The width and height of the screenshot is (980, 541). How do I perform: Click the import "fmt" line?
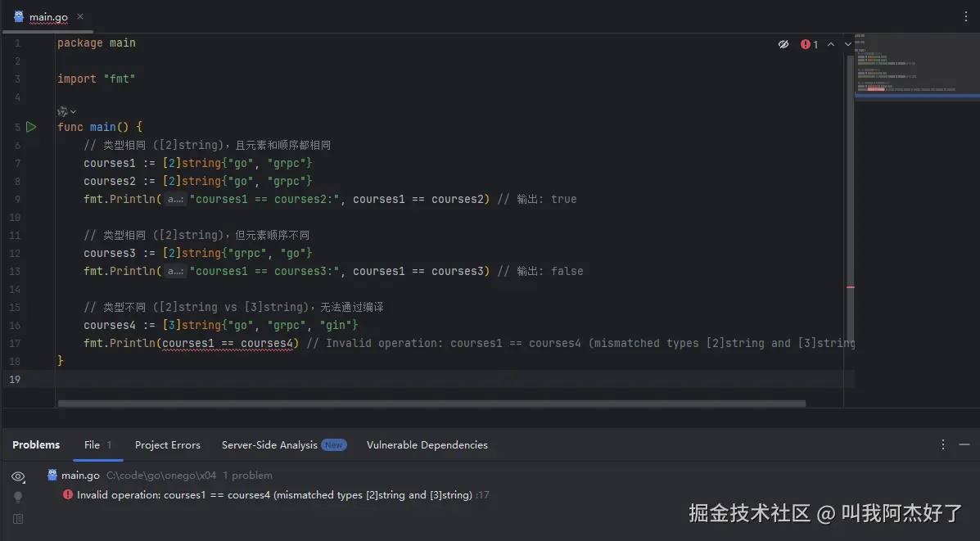pyautogui.click(x=97, y=79)
